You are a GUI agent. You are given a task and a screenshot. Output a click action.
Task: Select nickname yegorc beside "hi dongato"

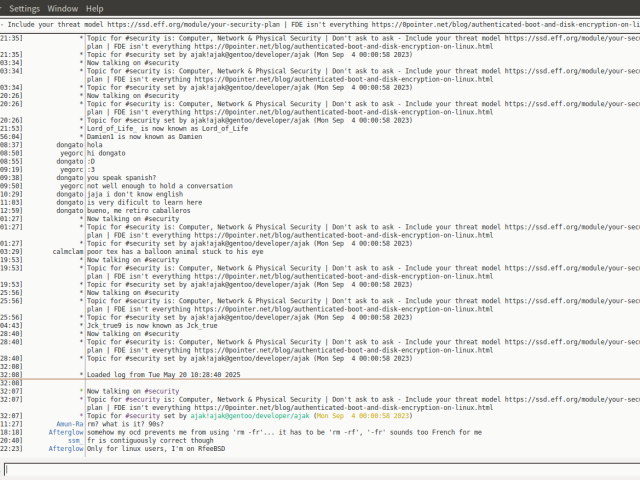tap(70, 154)
